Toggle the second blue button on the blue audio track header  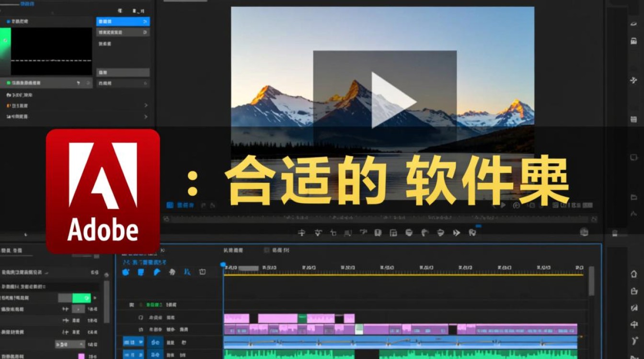click(x=155, y=342)
